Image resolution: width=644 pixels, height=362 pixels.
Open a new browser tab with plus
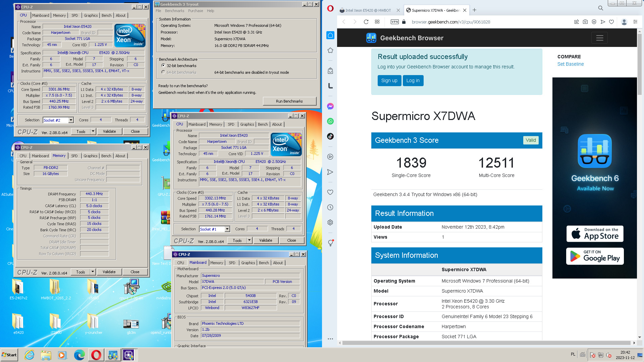click(474, 10)
